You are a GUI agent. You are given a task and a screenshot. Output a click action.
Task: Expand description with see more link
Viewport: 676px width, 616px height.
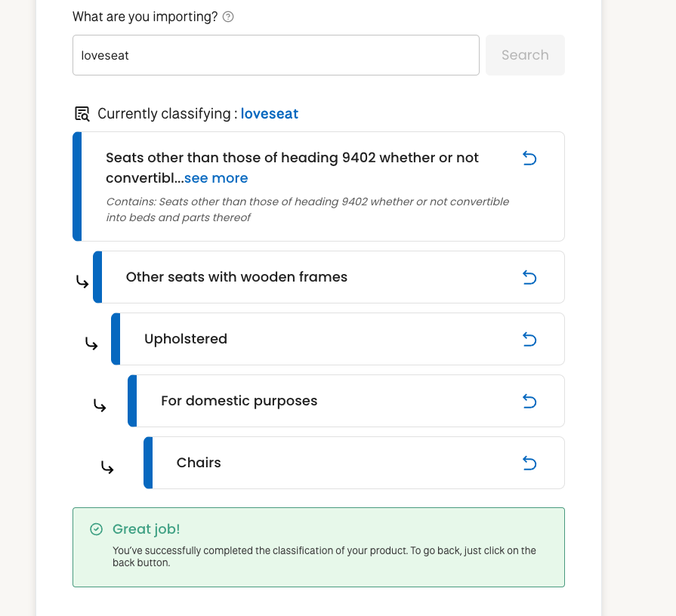216,178
